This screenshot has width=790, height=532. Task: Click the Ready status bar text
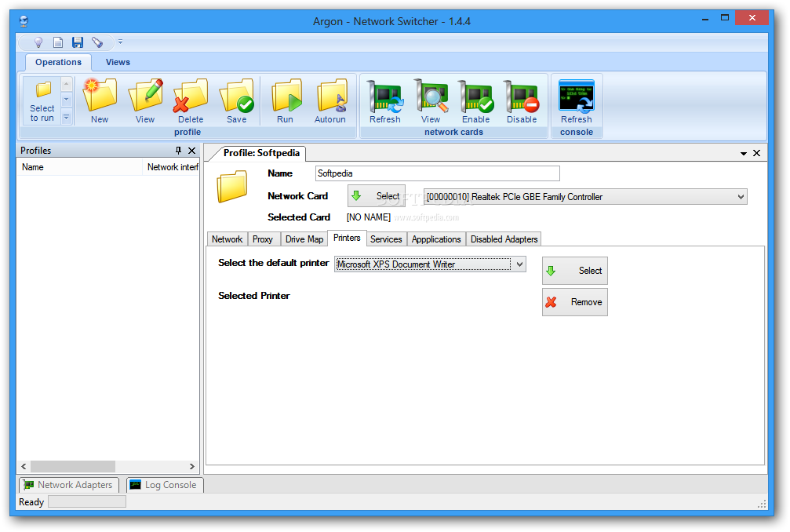pos(31,502)
